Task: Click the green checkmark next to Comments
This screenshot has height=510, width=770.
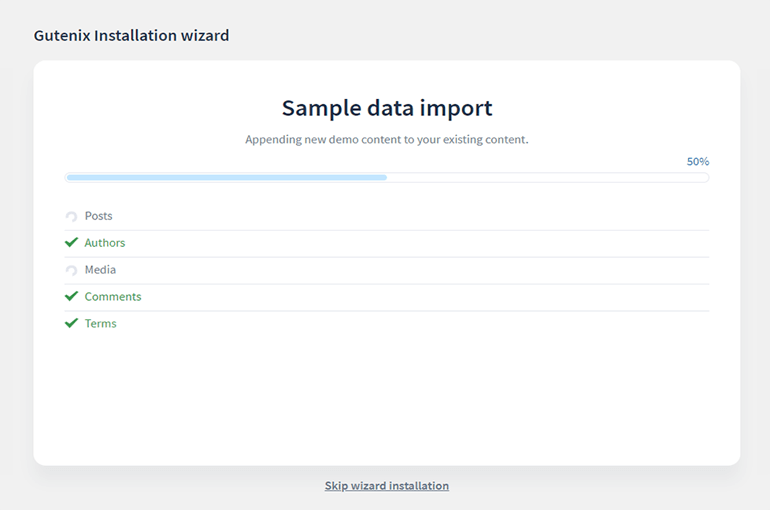Action: click(x=71, y=296)
